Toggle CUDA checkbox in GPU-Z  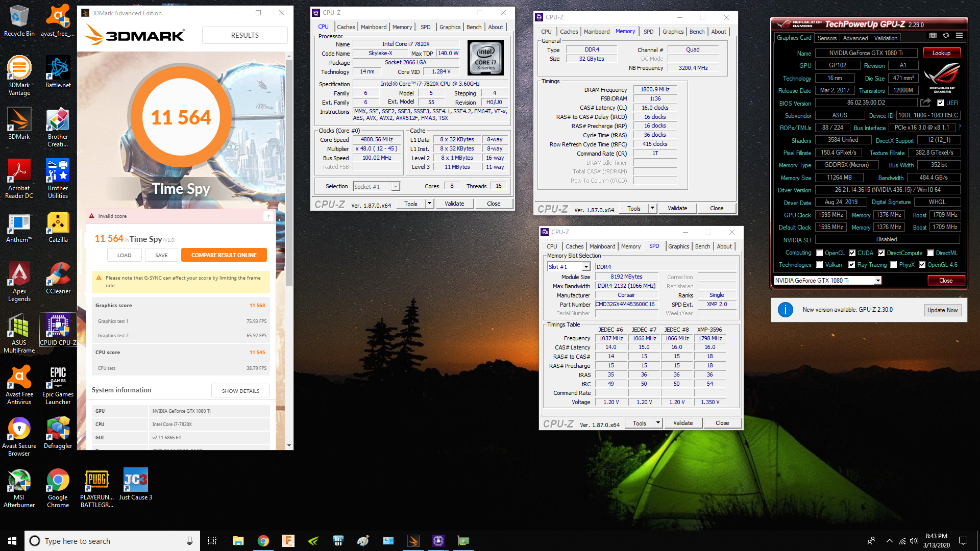tap(852, 253)
